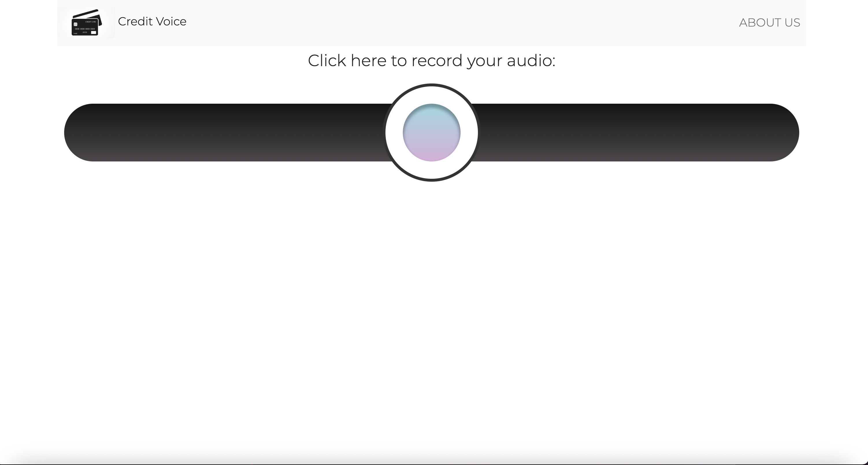Open the ABOUT US page
The image size is (868, 465).
pyautogui.click(x=769, y=23)
